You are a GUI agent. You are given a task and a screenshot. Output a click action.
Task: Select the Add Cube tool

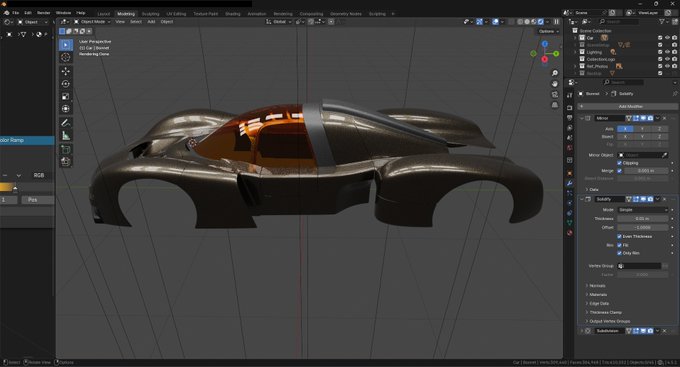click(x=65, y=149)
